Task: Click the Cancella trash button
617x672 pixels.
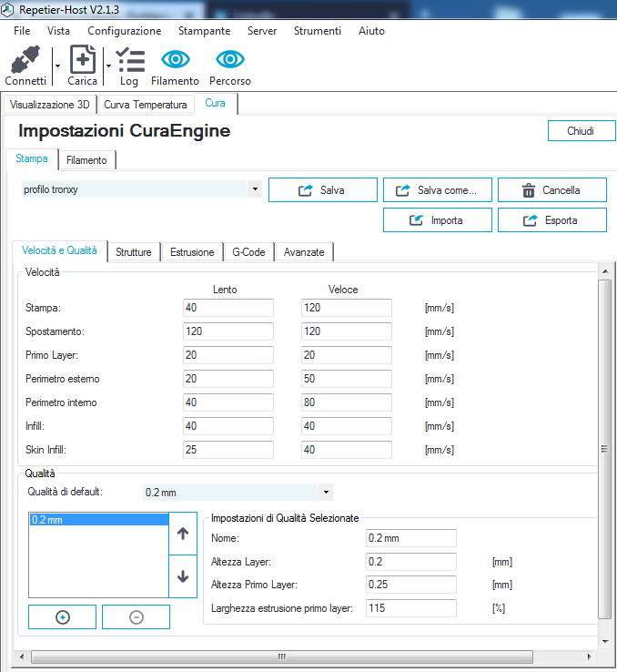Action: [x=551, y=190]
